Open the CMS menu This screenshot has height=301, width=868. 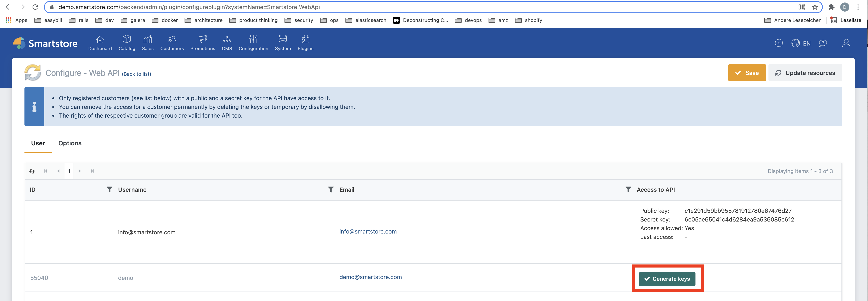coord(227,43)
